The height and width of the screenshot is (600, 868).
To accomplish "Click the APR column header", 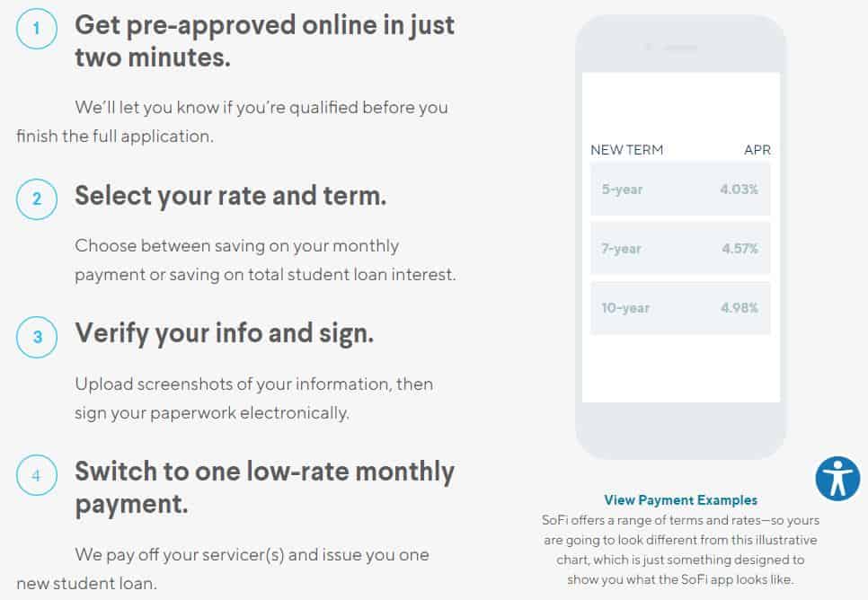I will click(x=757, y=150).
